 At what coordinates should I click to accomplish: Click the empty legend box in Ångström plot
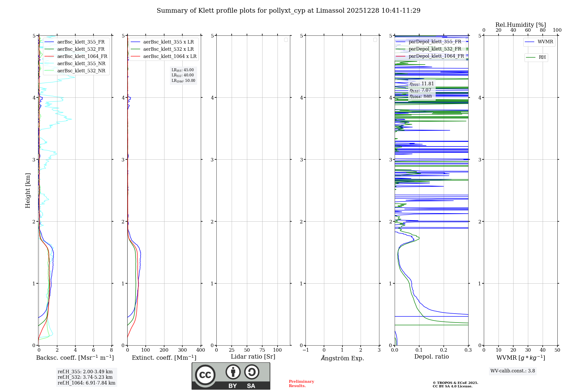tap(375, 40)
